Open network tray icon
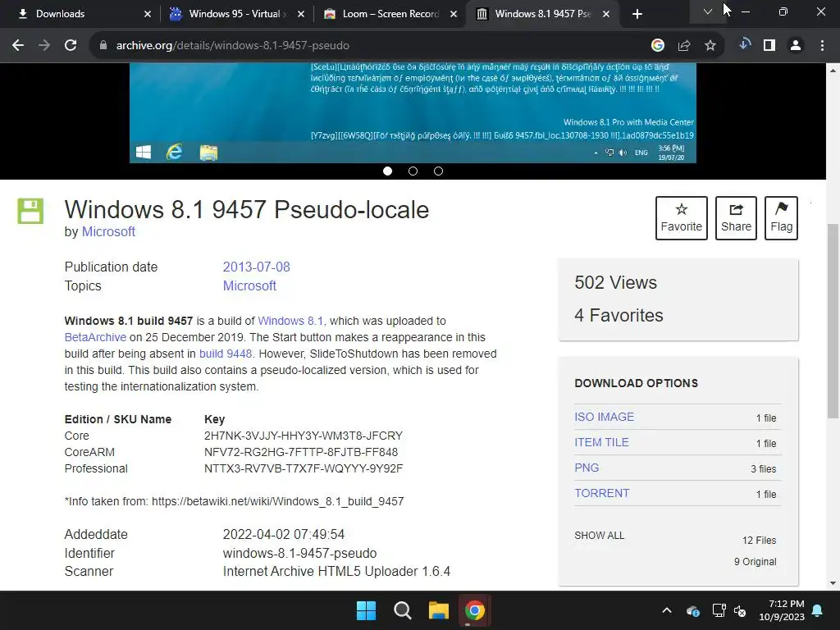The image size is (840, 630). coord(719,610)
